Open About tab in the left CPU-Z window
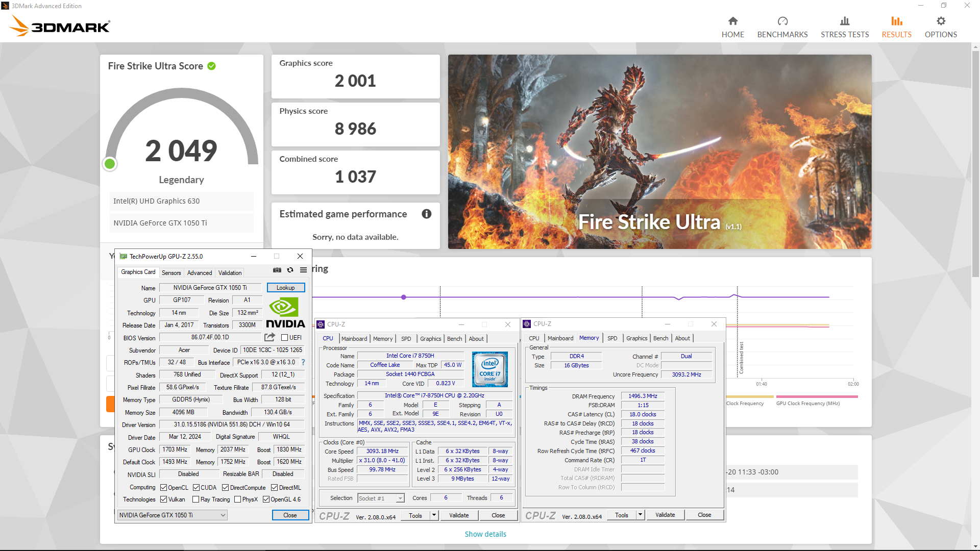Image resolution: width=980 pixels, height=551 pixels. click(x=476, y=338)
